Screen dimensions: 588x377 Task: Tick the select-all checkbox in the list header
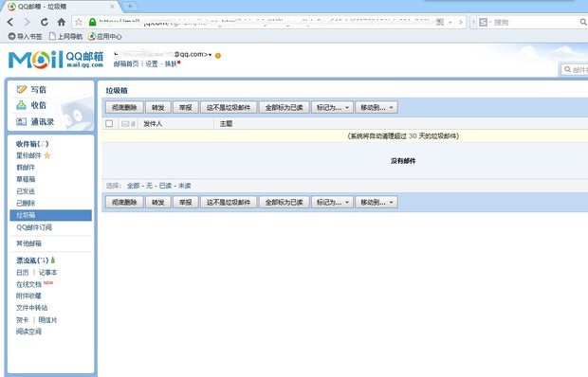[x=109, y=123]
